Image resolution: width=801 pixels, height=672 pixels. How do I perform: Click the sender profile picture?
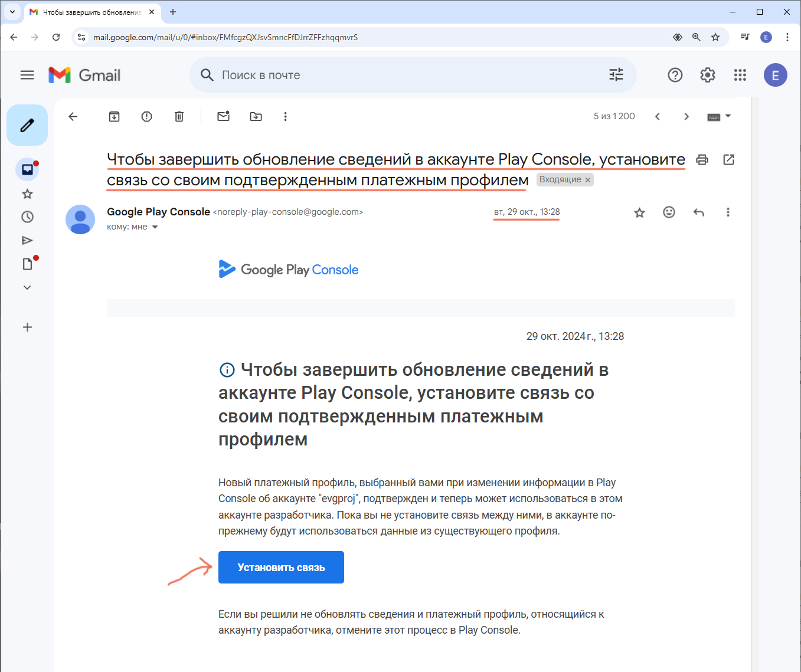80,219
